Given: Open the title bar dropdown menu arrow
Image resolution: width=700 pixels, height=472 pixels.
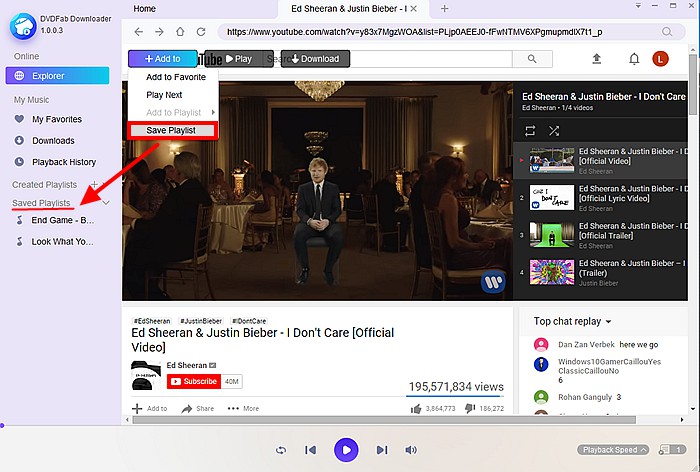Looking at the screenshot, I should (x=638, y=6).
